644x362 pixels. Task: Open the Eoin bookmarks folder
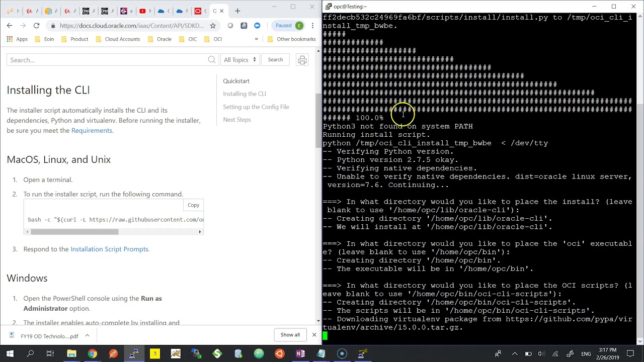44,39
